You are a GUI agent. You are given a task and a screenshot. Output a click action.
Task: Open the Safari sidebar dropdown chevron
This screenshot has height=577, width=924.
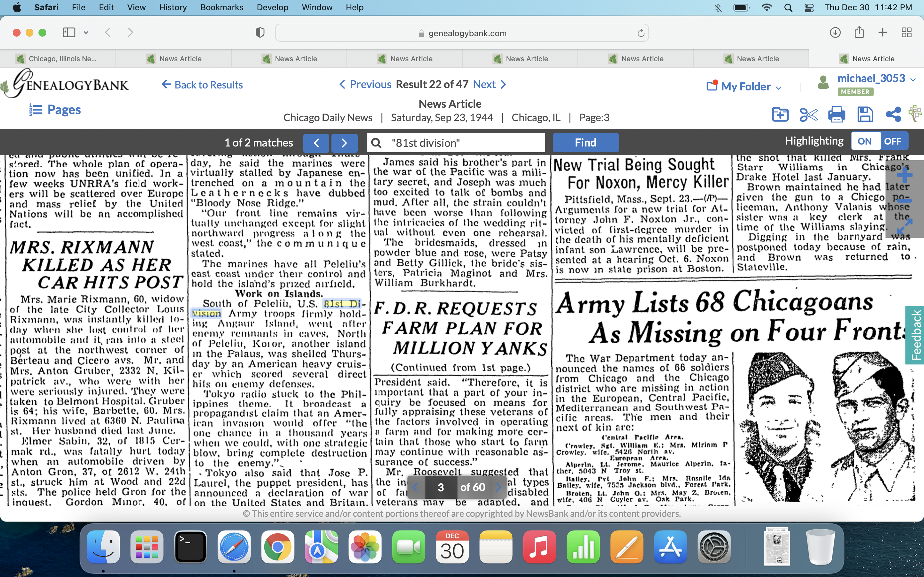tap(86, 33)
